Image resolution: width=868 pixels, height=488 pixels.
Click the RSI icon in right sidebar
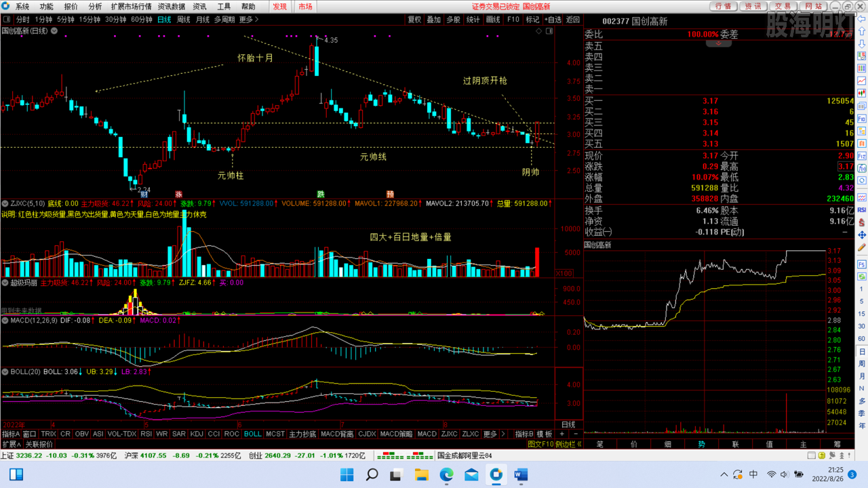[x=862, y=209]
